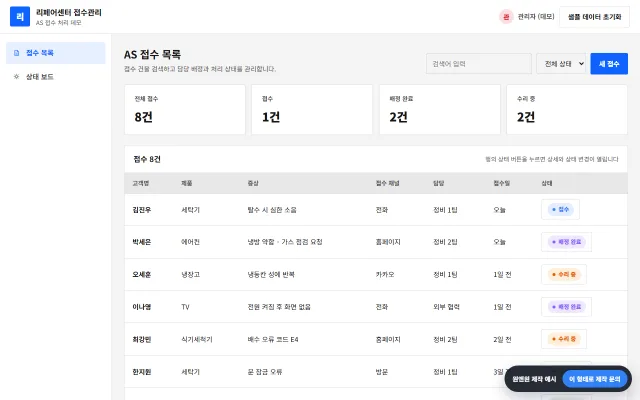The image size is (640, 400).
Task: Open 최강민's 수리 중 status button
Action: (564, 339)
